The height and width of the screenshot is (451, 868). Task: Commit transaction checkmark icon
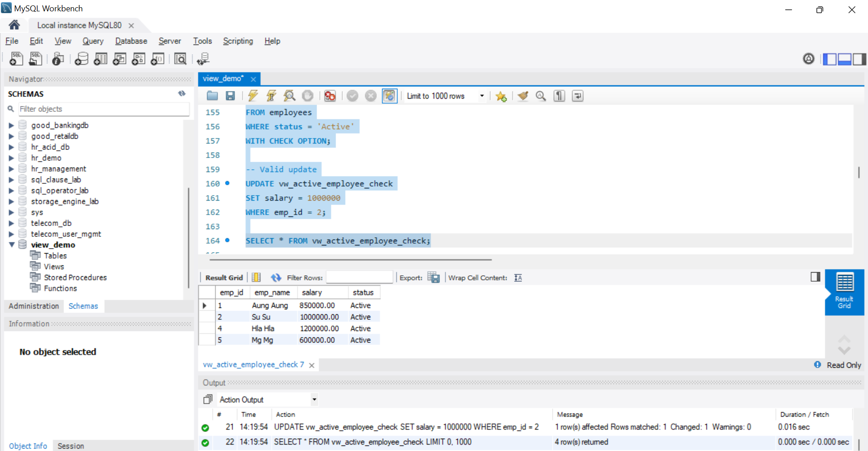[353, 96]
